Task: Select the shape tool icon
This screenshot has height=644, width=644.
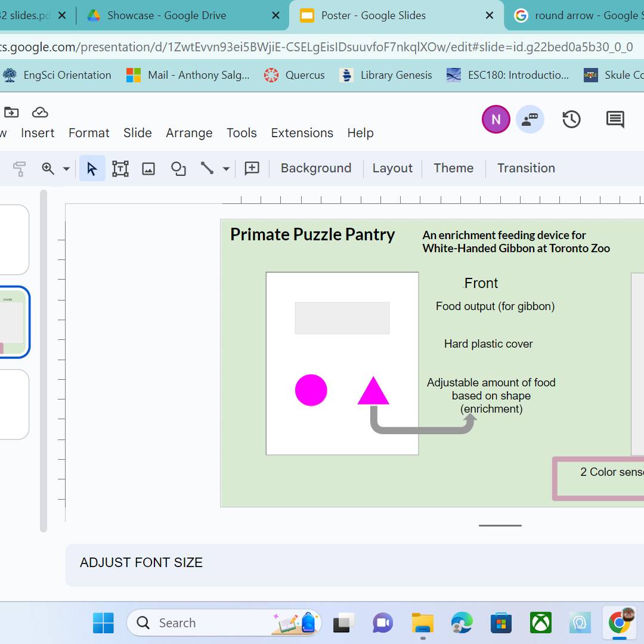Action: coord(178,169)
